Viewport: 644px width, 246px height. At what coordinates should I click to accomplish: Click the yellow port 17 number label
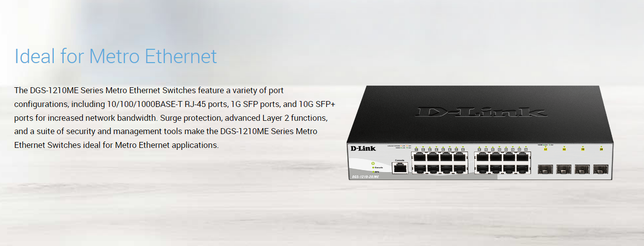point(545,149)
